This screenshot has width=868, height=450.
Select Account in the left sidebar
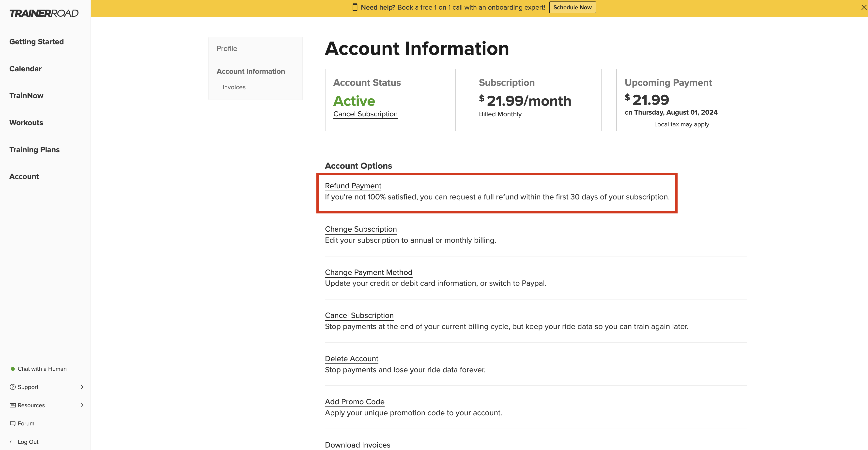pos(24,177)
